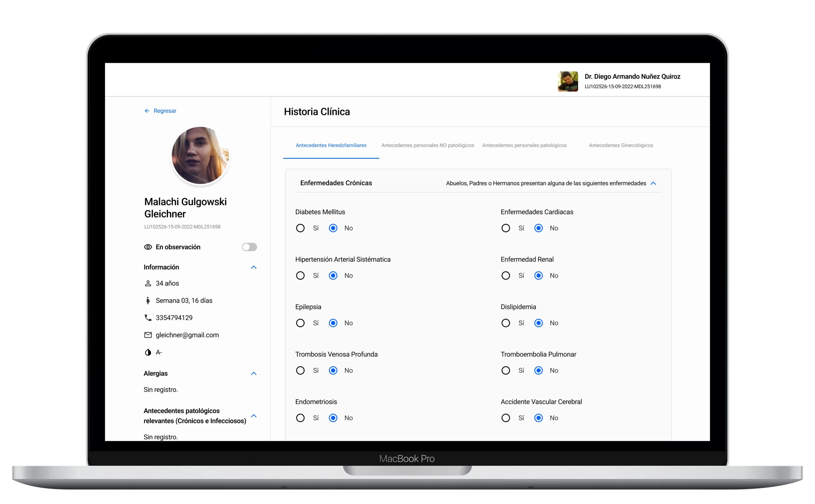Select No for Enfermedad Renal
815x504 pixels.
[x=538, y=275]
